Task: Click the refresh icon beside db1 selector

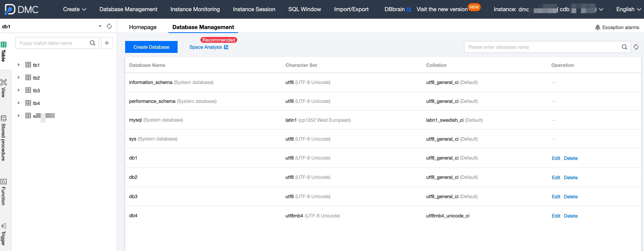Action: (109, 26)
